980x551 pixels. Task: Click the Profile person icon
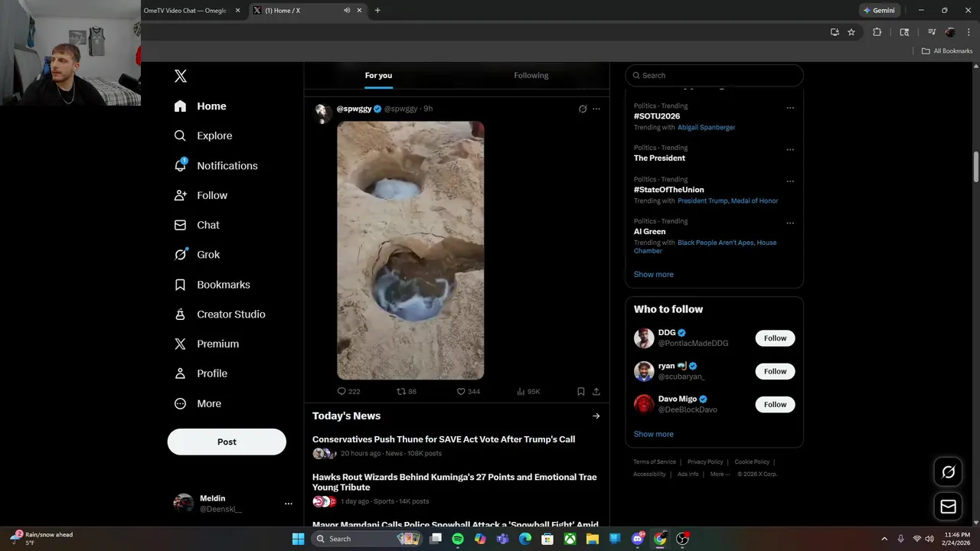pos(180,373)
